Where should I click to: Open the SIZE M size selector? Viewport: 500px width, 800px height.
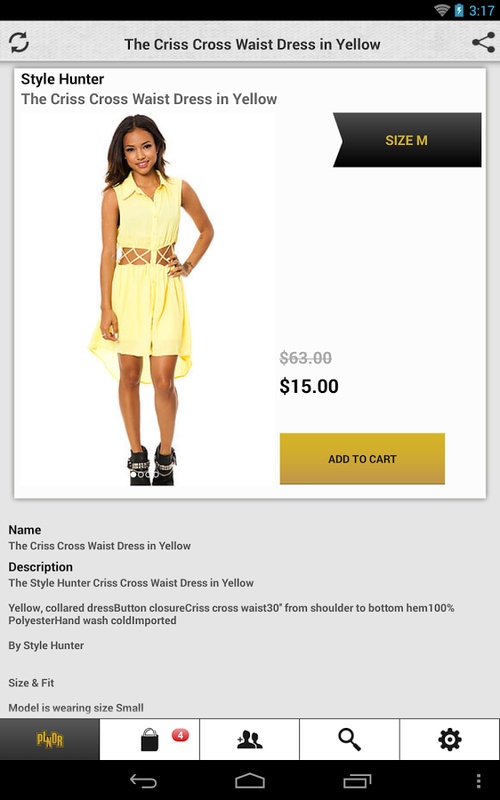click(407, 140)
